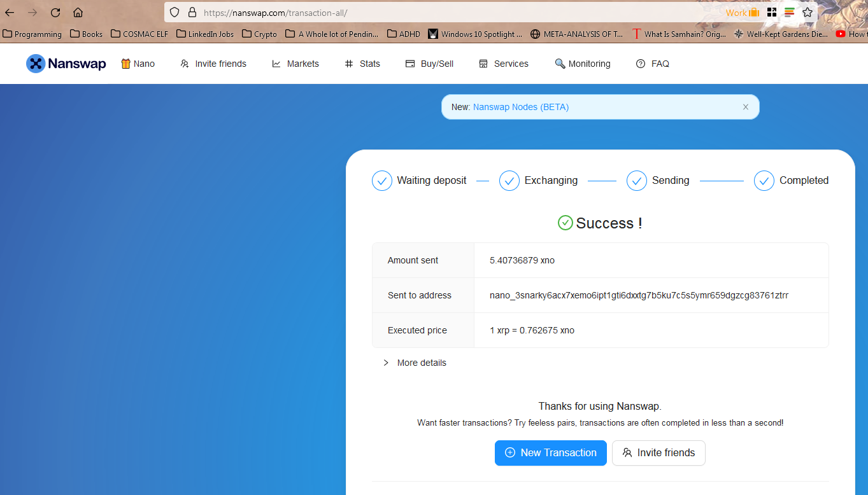Open the browser home page icon
The width and height of the screenshot is (868, 495).
[x=78, y=13]
